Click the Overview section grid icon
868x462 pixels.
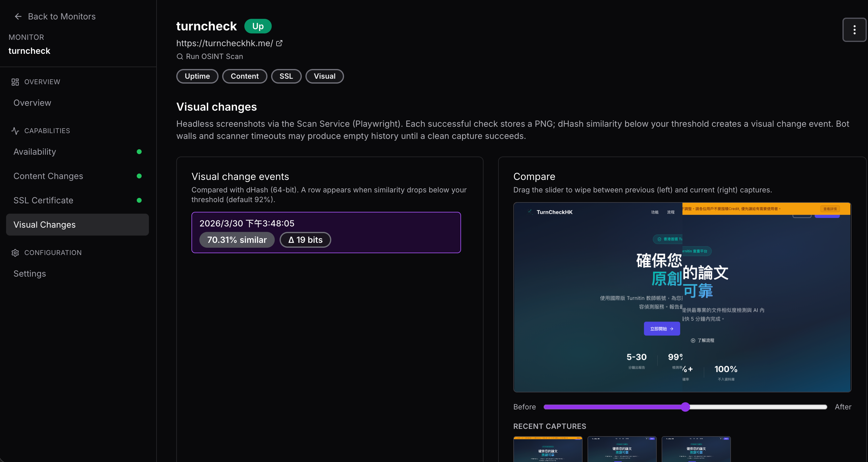[x=15, y=82]
